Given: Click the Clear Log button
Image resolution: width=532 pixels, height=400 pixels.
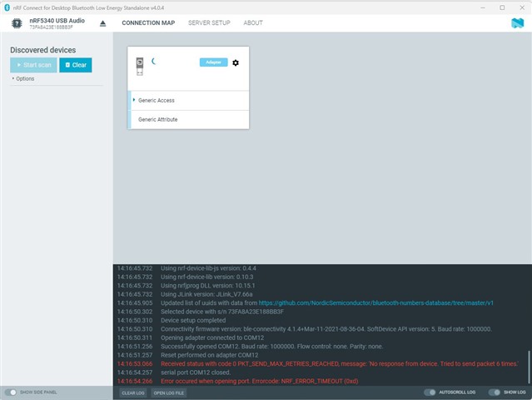Looking at the screenshot, I should point(133,392).
